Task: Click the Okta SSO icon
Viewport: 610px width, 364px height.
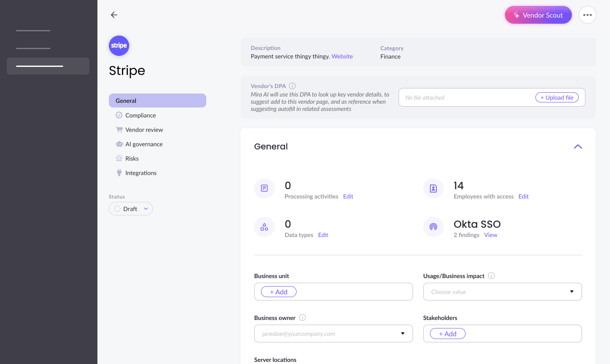Action: coord(433,227)
